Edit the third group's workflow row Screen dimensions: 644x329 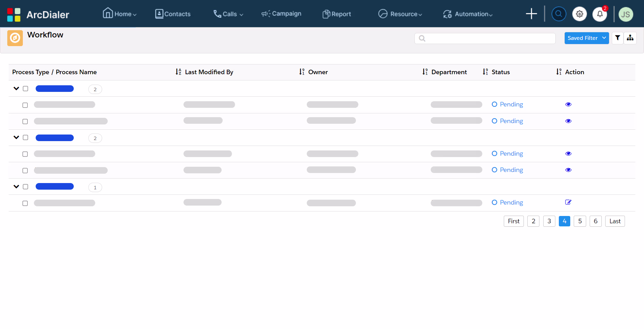[x=568, y=202]
